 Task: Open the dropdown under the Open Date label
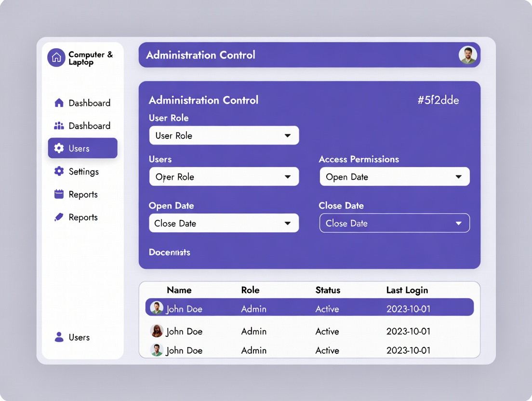224,223
